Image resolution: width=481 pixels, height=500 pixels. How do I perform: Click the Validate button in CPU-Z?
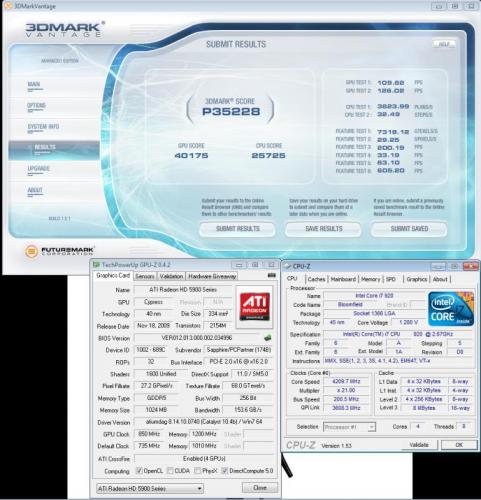(x=419, y=445)
